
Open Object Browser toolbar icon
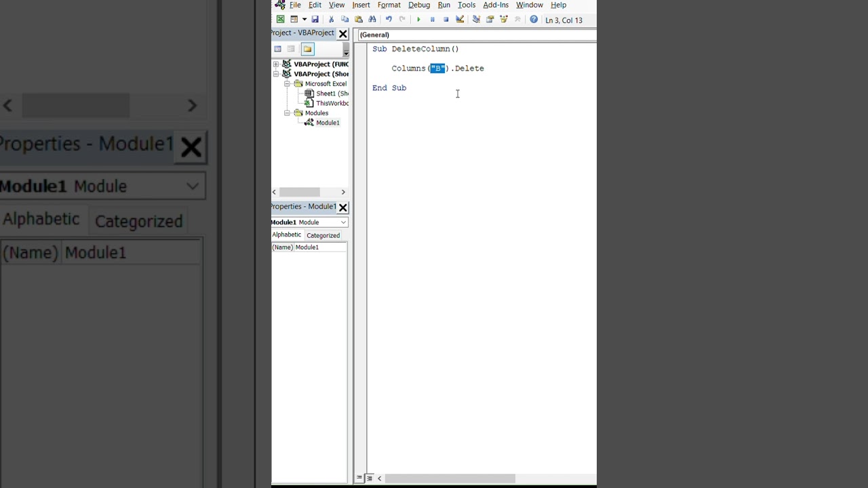coord(503,20)
